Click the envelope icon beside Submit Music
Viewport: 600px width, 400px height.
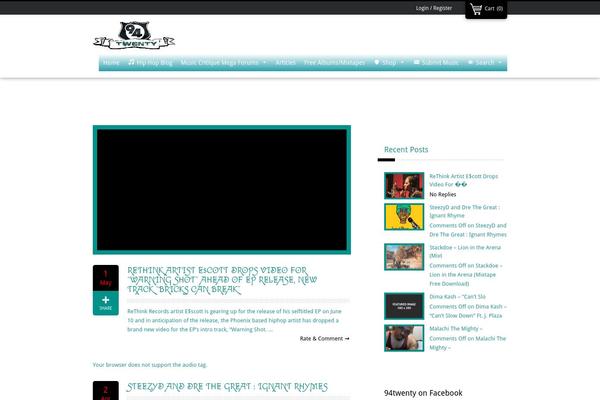tap(417, 62)
